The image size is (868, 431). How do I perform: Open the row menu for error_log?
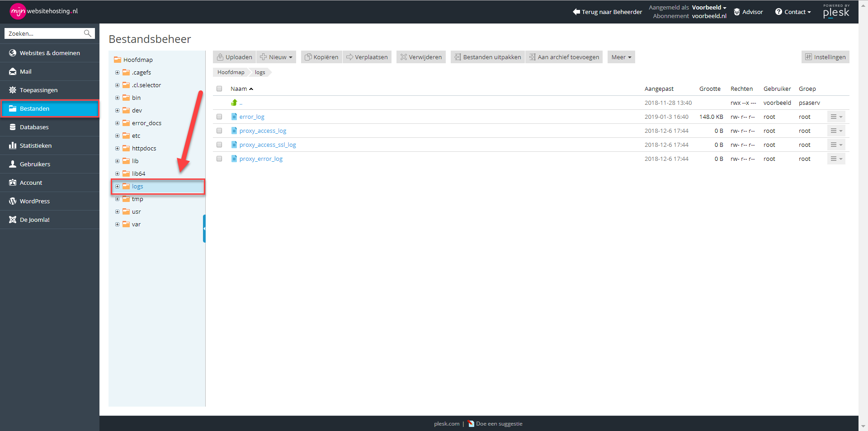(836, 117)
